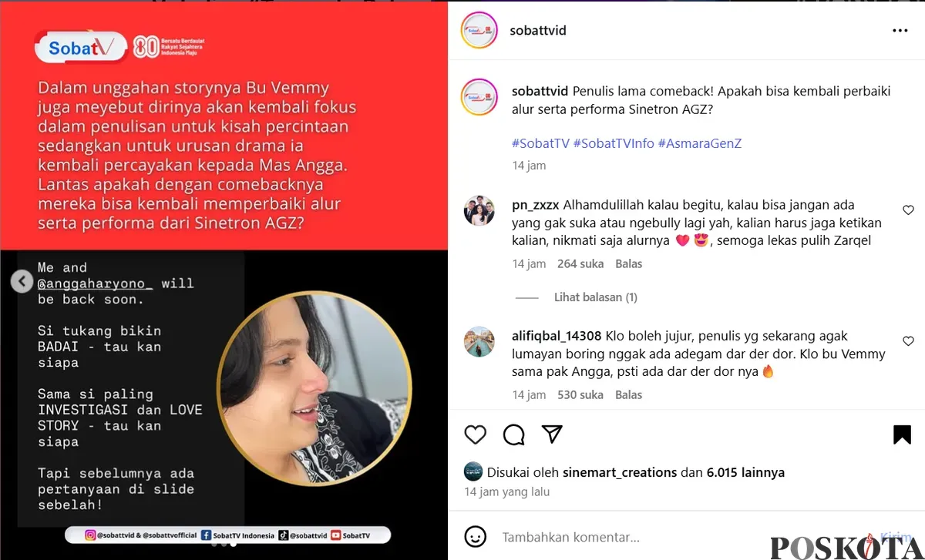Open the three-dot more options menu
The image size is (925, 560).
pyautogui.click(x=900, y=31)
